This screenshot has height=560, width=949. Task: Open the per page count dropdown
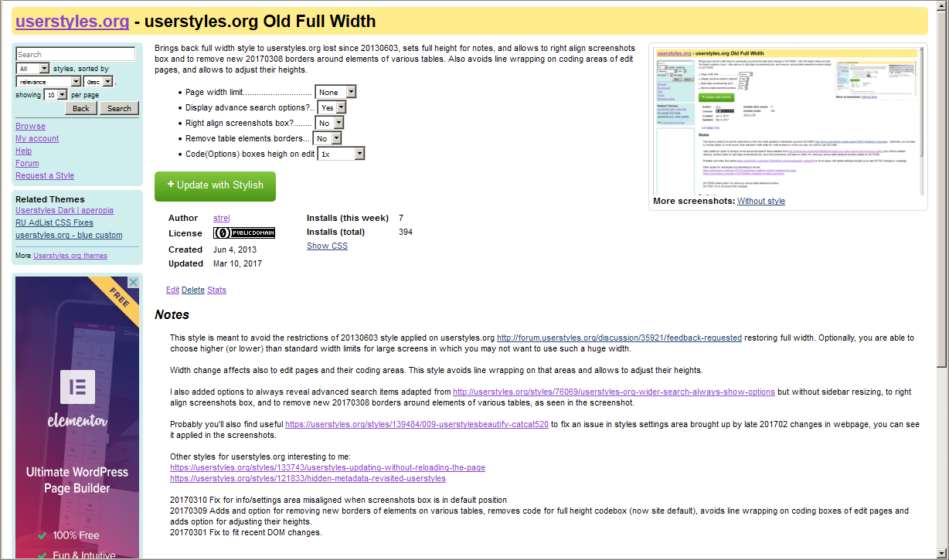56,94
